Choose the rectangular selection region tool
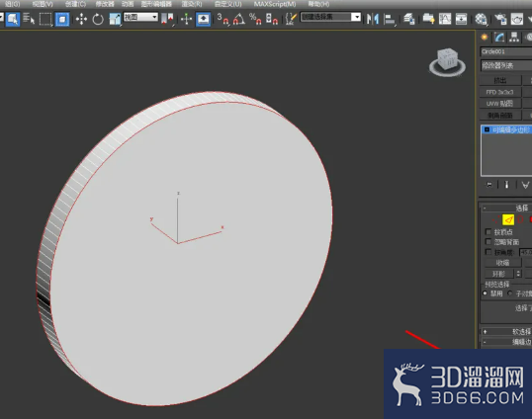The height and width of the screenshot is (419, 532). coord(45,19)
